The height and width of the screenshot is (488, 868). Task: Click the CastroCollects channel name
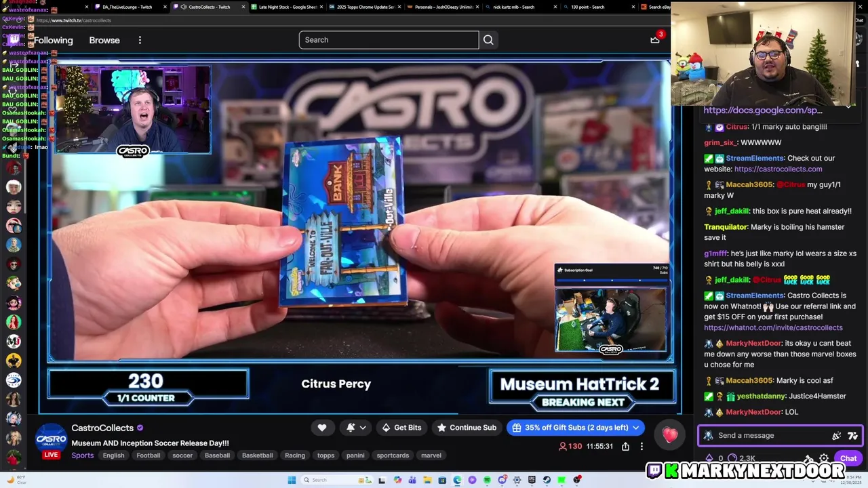pos(102,428)
